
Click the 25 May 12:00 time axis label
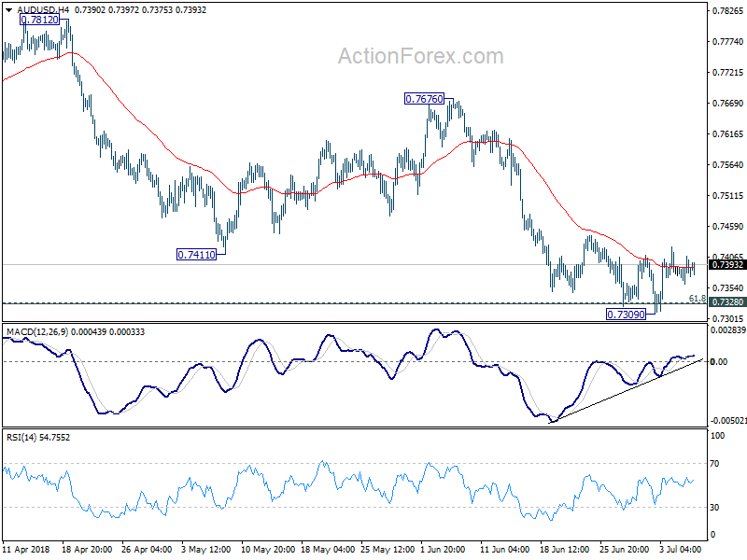[387, 549]
